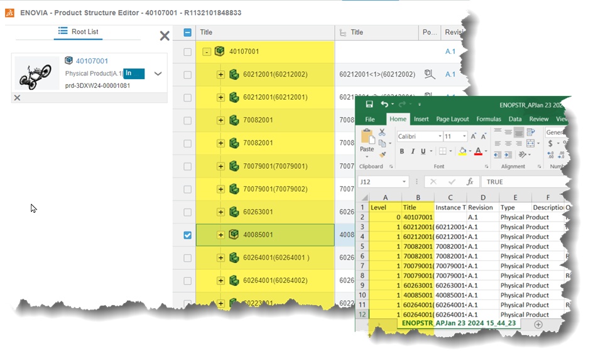Screen dimensions: 598x364
Task: Select the ENOPSTR_APJan 23 2024 sheet tab
Action: point(459,323)
